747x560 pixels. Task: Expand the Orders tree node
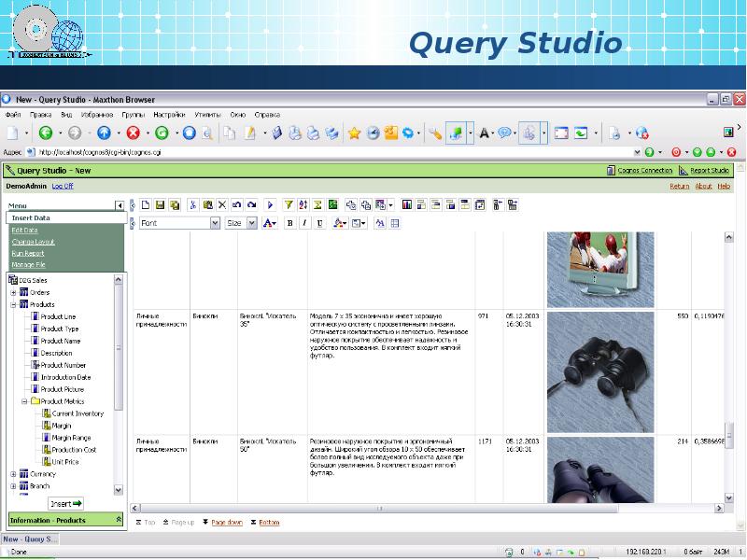(14, 292)
